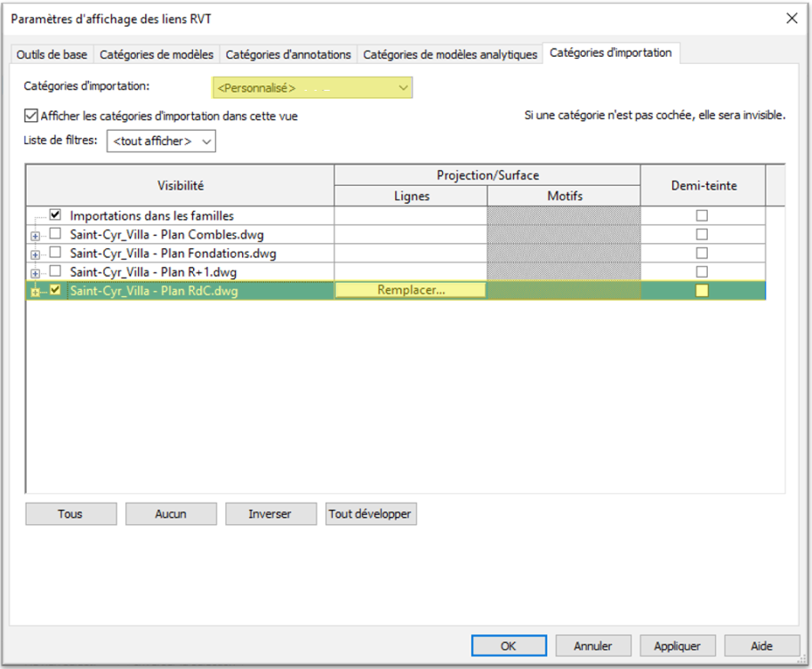Uncheck visibility for Plan RdC.dwg

point(55,290)
